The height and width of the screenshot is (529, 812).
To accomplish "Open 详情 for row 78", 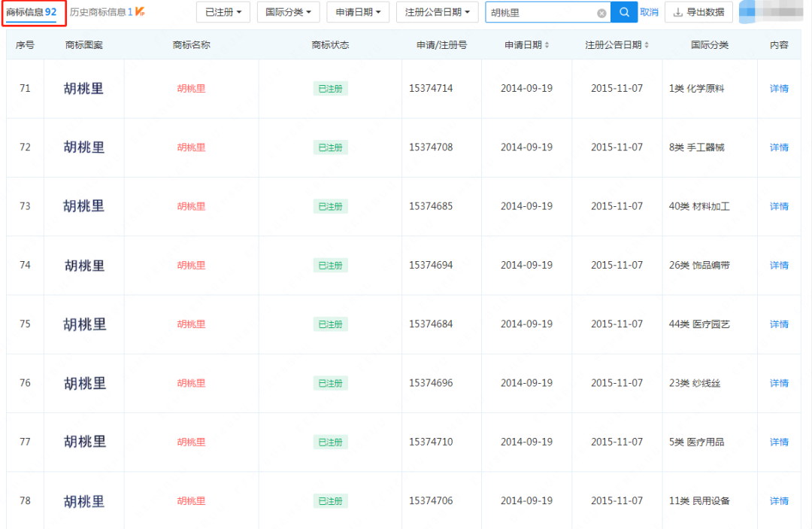I will click(x=779, y=501).
